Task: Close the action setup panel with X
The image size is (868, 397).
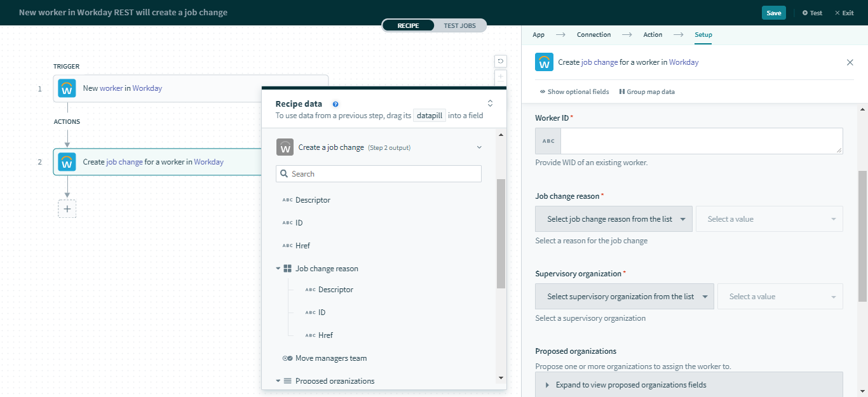Action: [x=850, y=62]
